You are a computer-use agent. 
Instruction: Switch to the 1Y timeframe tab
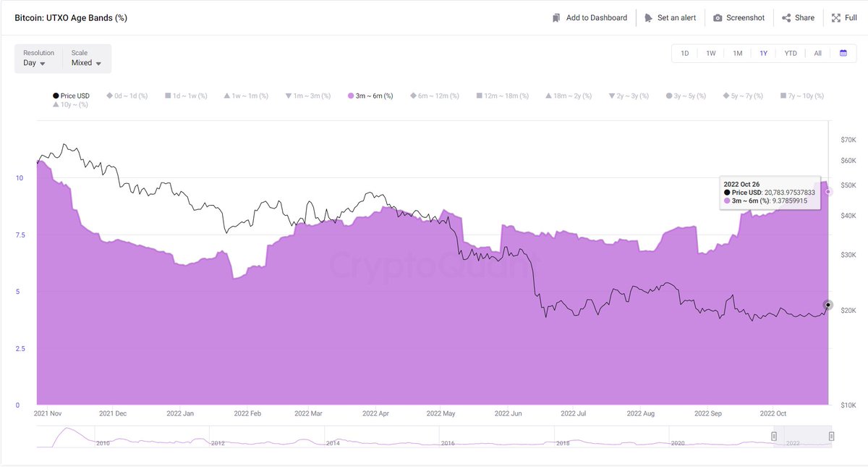pyautogui.click(x=763, y=53)
